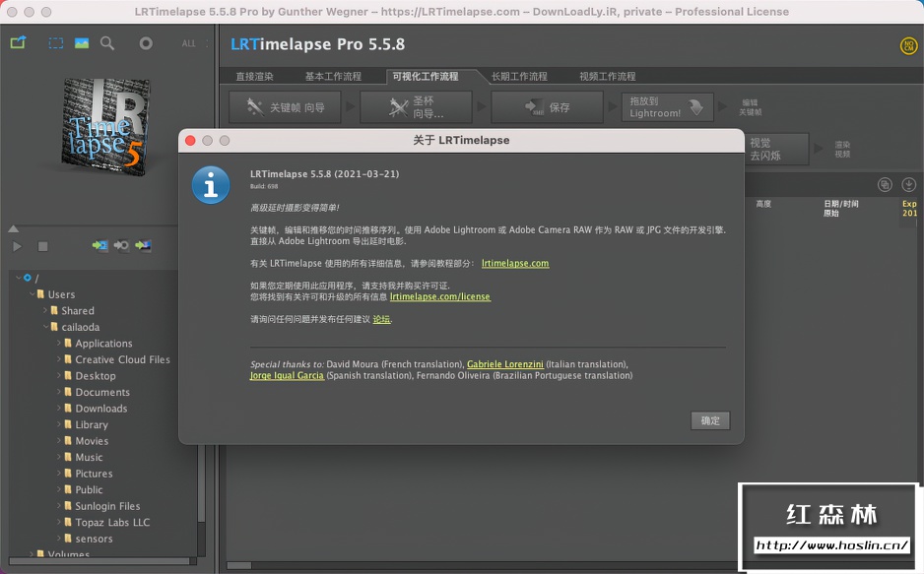Select the Sunlogin Files folder
Screen dimensions: 924x574
[107, 506]
